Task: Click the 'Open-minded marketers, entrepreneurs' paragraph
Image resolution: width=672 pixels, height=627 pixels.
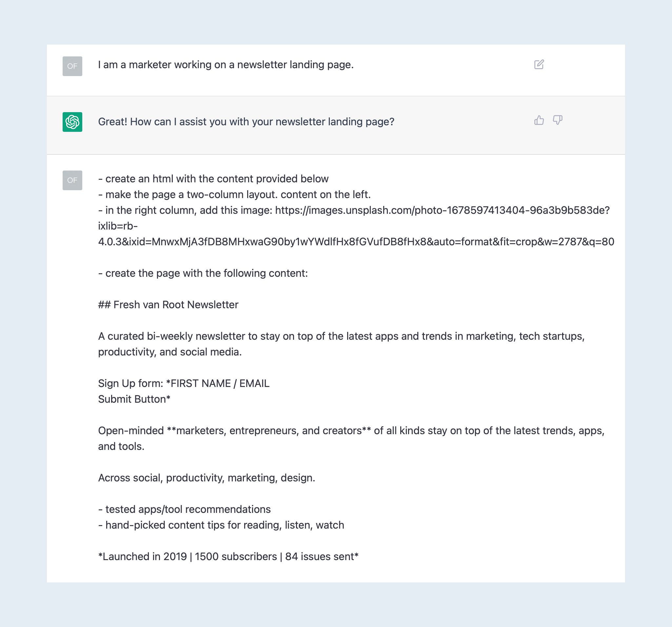Action: (x=351, y=438)
